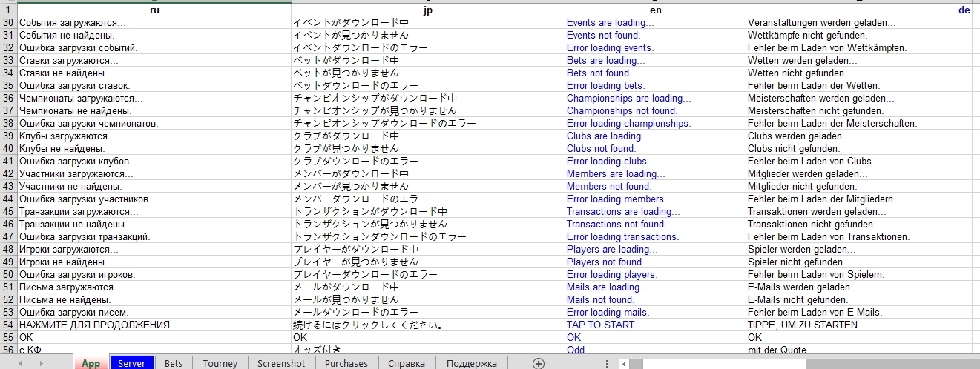Select the Screenshot sheet tab

(x=281, y=363)
